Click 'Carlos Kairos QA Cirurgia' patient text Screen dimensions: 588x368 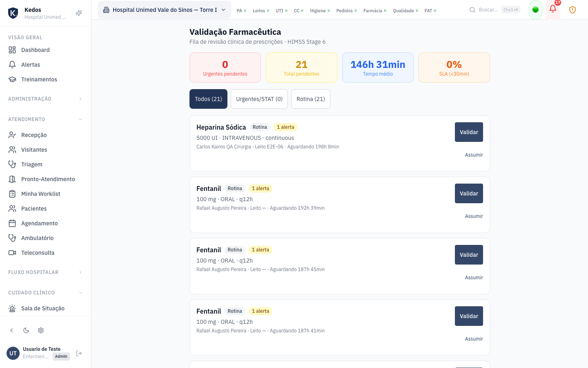click(x=224, y=147)
